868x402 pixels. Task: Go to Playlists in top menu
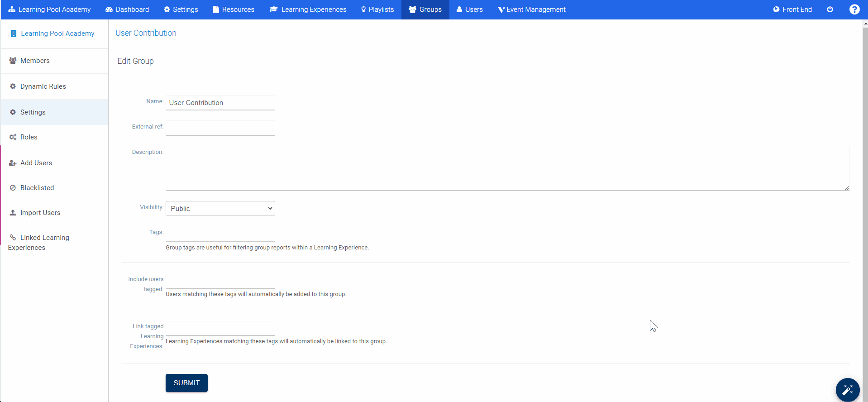click(x=377, y=10)
